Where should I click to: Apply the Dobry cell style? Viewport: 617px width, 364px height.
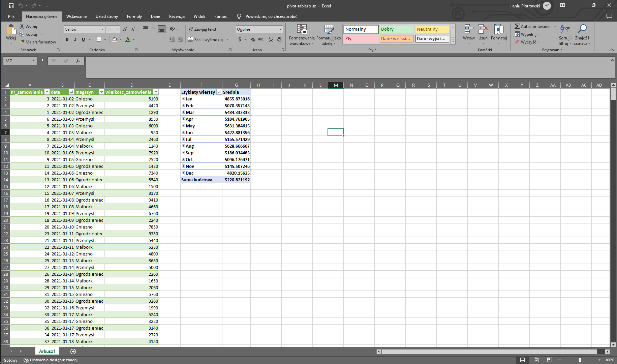(x=396, y=29)
